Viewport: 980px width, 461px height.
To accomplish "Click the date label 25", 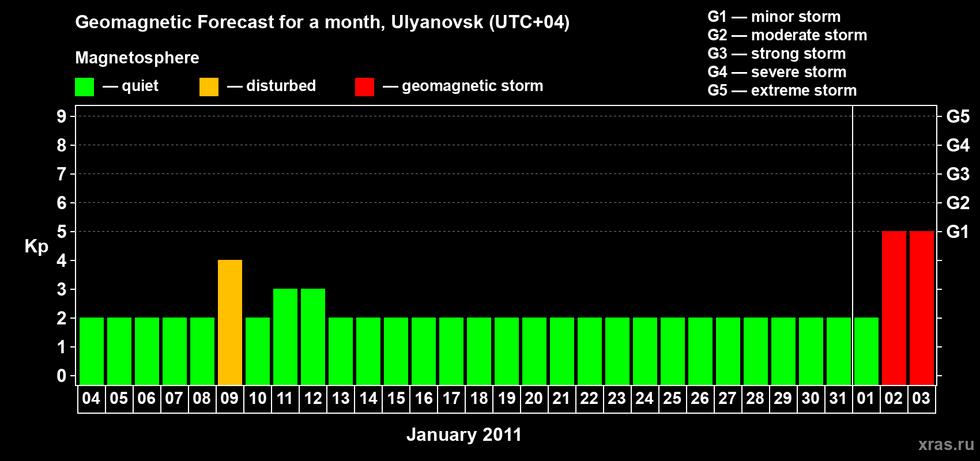I will pos(672,399).
